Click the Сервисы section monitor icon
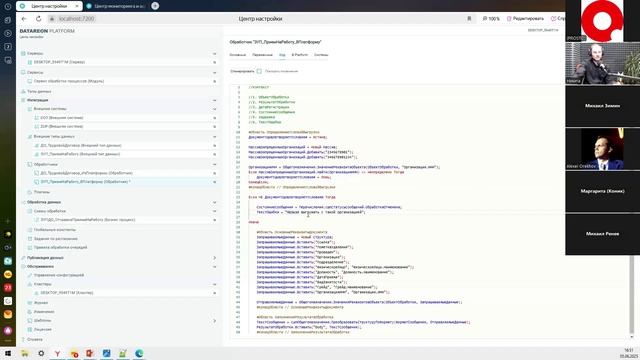 coord(23,72)
